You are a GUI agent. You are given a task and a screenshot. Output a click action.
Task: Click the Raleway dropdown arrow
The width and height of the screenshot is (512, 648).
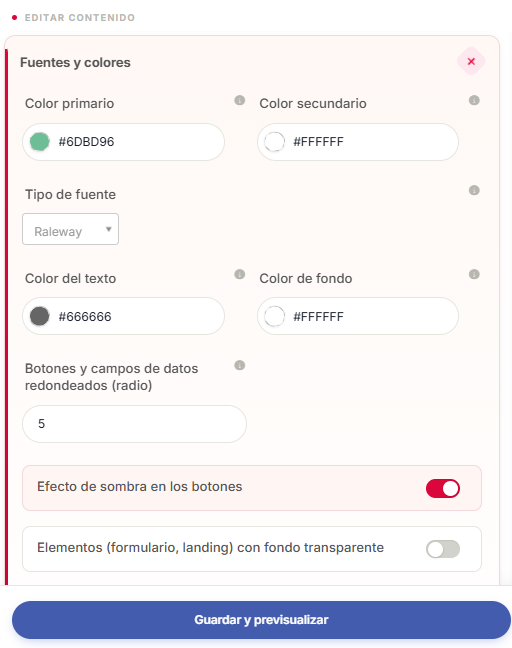click(x=108, y=229)
